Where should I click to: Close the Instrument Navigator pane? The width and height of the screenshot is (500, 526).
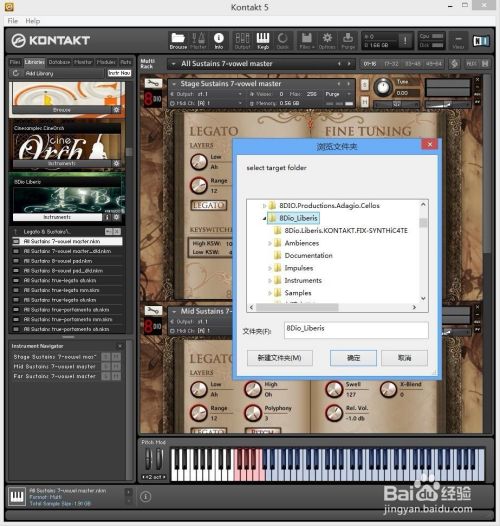(120, 346)
